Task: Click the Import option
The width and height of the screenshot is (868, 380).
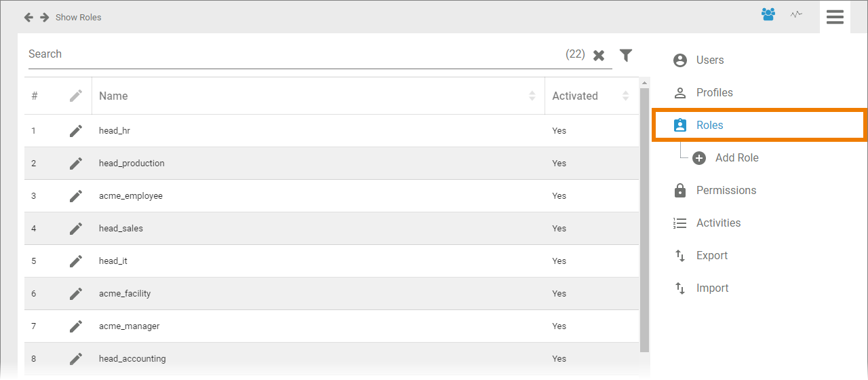Action: point(712,288)
